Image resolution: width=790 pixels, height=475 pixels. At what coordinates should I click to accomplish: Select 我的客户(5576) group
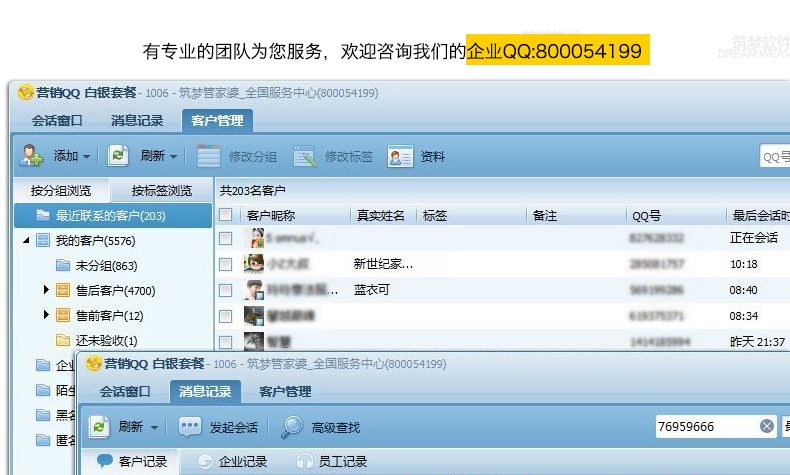pyautogui.click(x=95, y=241)
